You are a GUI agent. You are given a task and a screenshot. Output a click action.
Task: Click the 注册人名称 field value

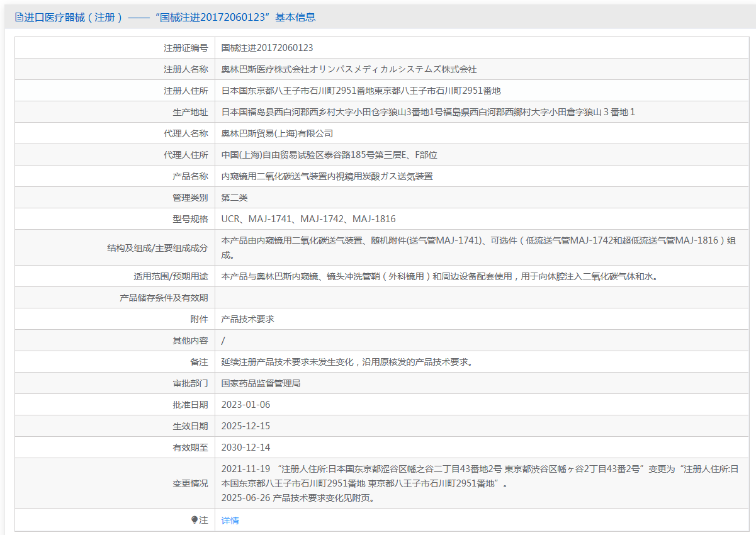[x=351, y=69]
